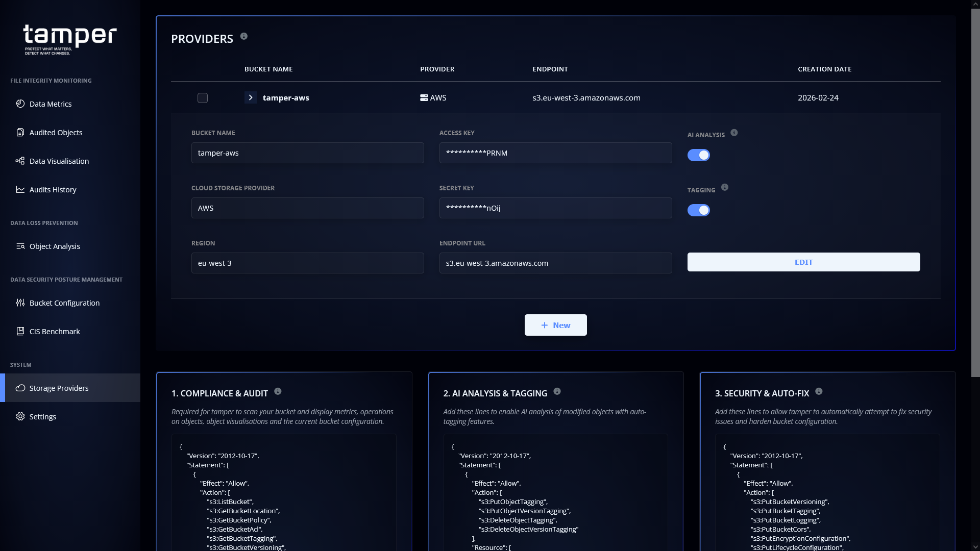Screen dimensions: 980x551
Task: Open the Cloud Storage Provider dropdown
Action: click(x=307, y=208)
